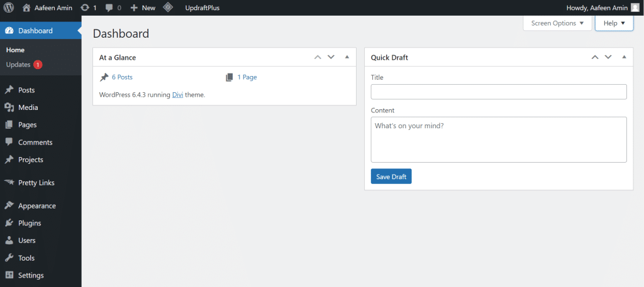The height and width of the screenshot is (287, 644).
Task: Open the 6 Posts link
Action: click(x=122, y=77)
